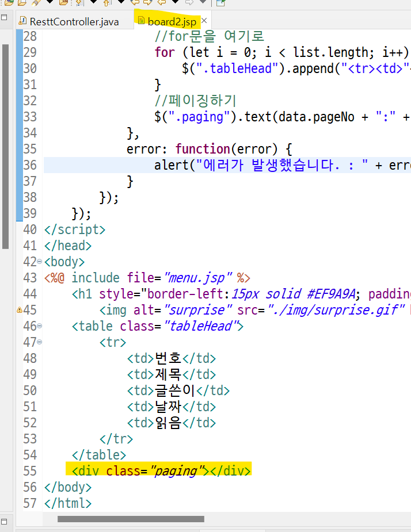Screen dimensions: 411x532
Task: Click the <td>날짜</td> cell line
Action: [x=172, y=407]
